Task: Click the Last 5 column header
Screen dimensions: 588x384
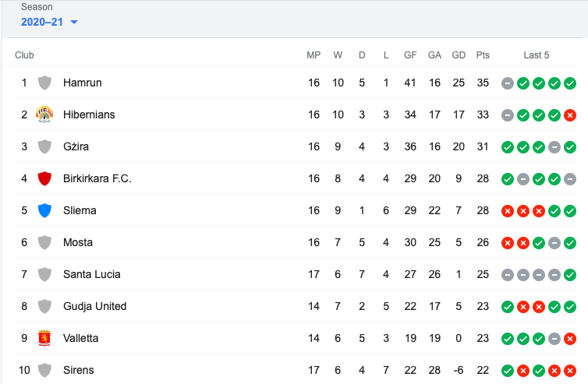Action: pyautogui.click(x=537, y=55)
